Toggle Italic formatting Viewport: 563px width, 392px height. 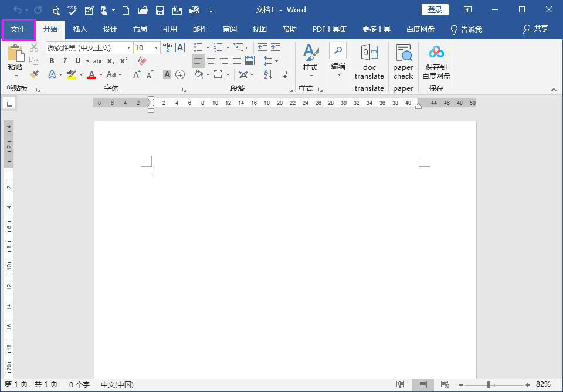[65, 61]
